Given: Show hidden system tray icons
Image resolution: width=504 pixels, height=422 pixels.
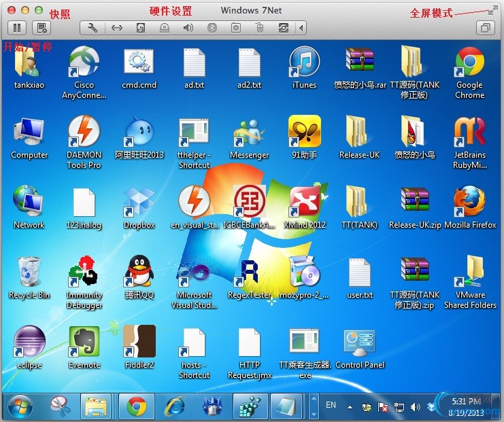Looking at the screenshot, I should click(350, 406).
